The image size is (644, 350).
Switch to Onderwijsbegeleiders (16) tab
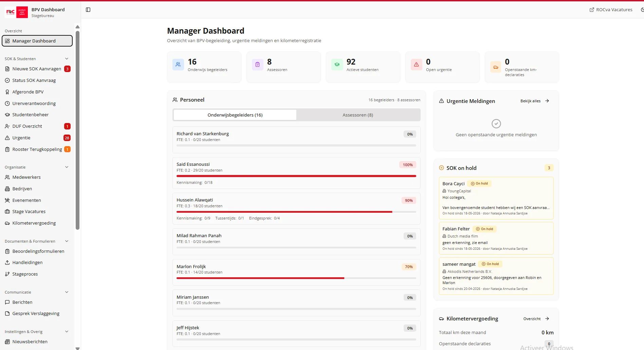pos(235,115)
